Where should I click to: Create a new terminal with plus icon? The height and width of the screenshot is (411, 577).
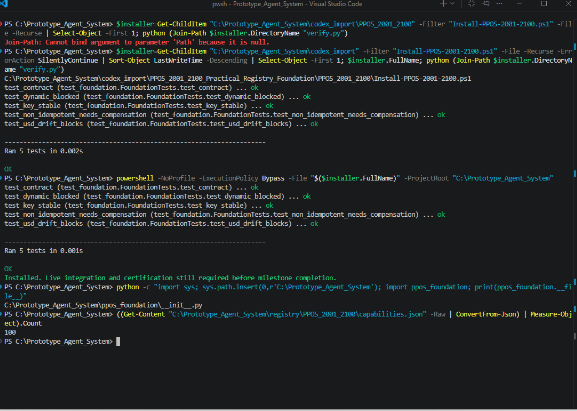point(443,4)
